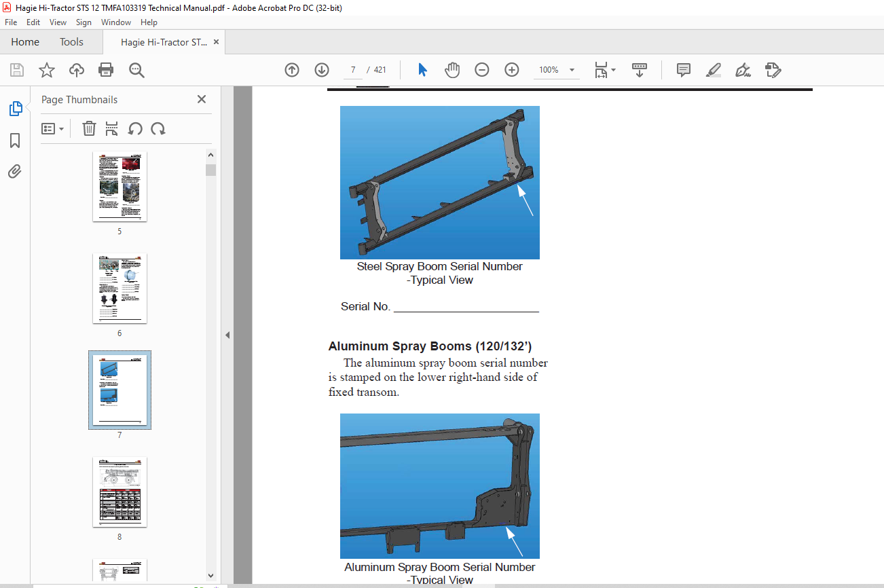Save the file with the floppy disk icon
This screenshot has width=884, height=588.
click(x=17, y=70)
